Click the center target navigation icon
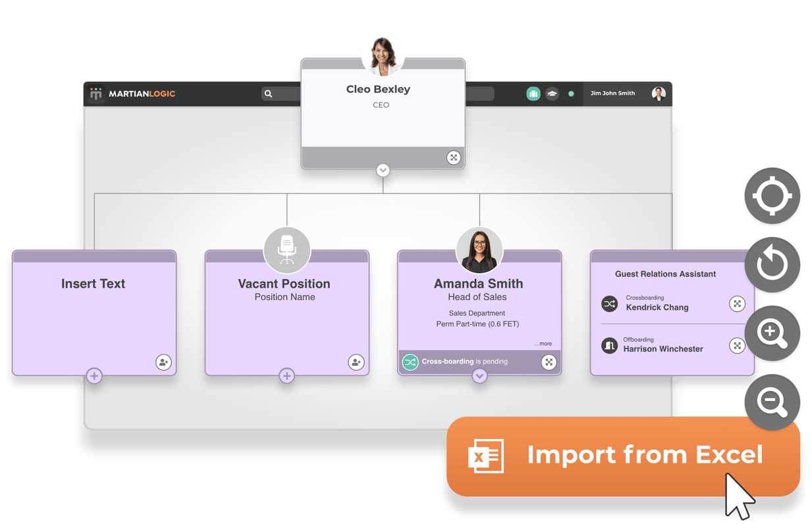 point(772,196)
